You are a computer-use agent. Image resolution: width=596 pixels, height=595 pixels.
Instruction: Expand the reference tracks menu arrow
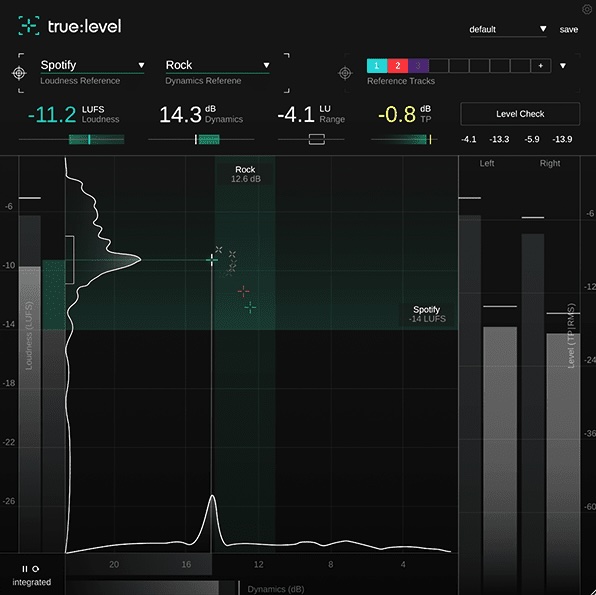click(x=563, y=66)
